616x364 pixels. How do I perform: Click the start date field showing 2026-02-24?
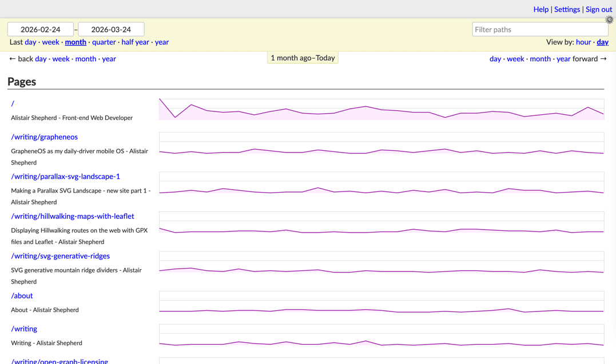40,29
